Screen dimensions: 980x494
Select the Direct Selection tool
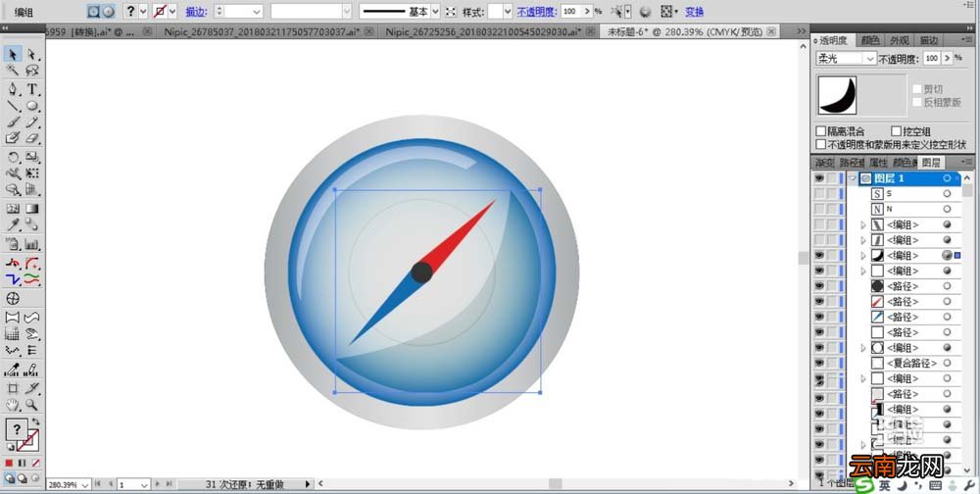pos(32,55)
